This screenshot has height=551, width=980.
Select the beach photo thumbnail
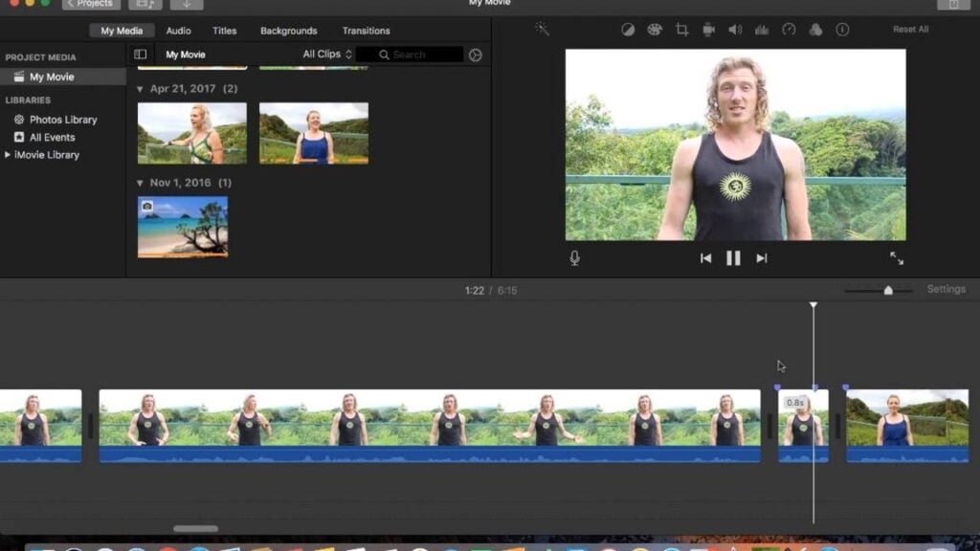(183, 227)
